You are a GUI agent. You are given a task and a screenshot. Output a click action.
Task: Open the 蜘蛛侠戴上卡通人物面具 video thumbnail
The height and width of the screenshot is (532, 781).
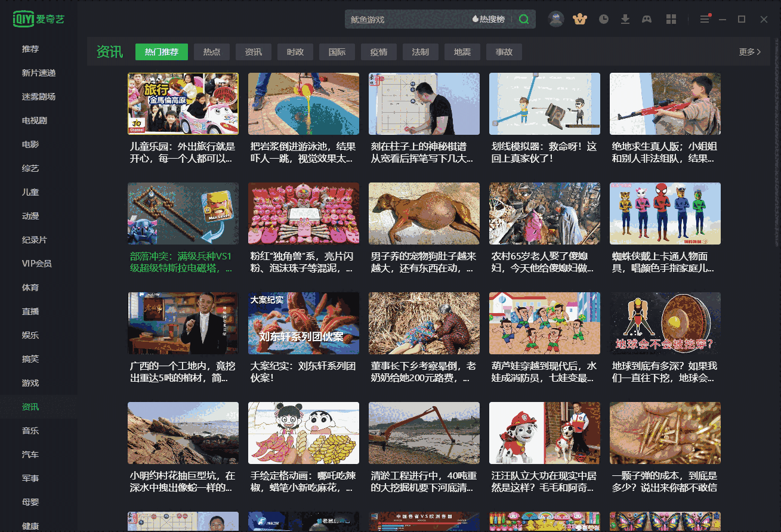[665, 213]
